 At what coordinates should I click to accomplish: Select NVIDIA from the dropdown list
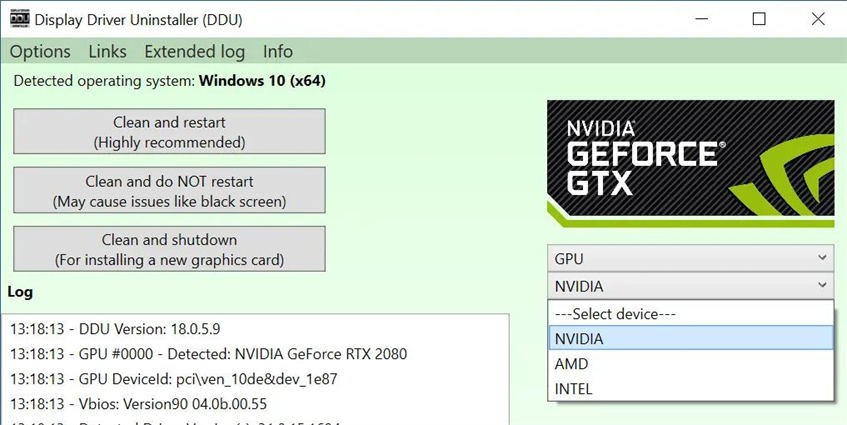(690, 339)
